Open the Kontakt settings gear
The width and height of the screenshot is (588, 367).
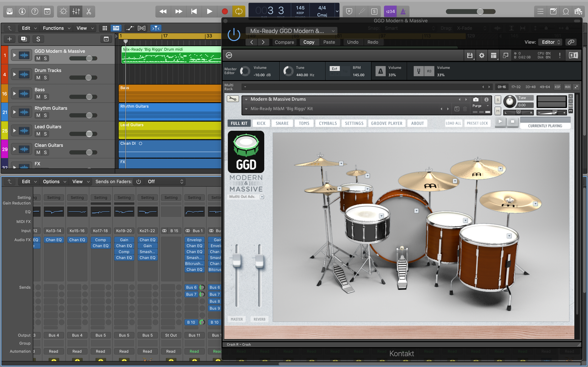(x=482, y=56)
